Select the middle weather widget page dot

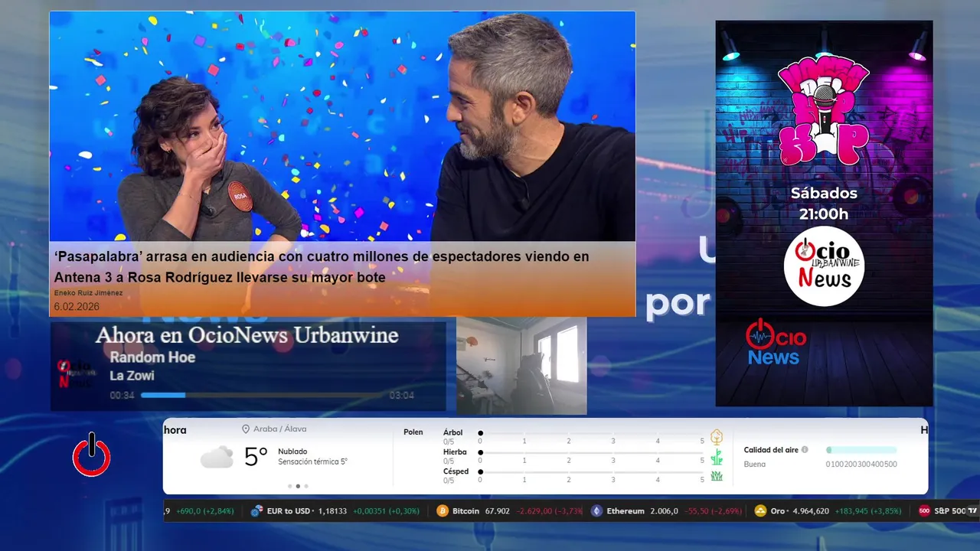click(298, 486)
